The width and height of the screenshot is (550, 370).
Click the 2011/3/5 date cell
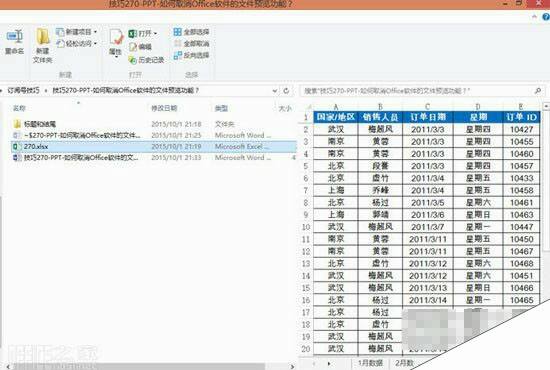tap(428, 203)
